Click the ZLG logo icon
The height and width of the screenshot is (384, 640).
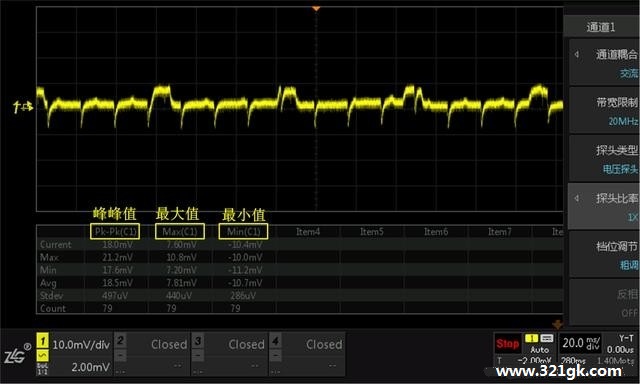15,356
